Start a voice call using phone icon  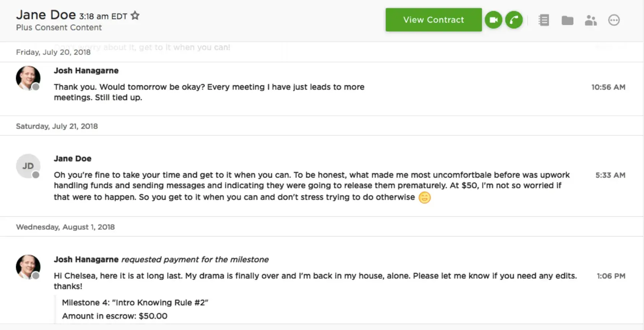pyautogui.click(x=514, y=20)
